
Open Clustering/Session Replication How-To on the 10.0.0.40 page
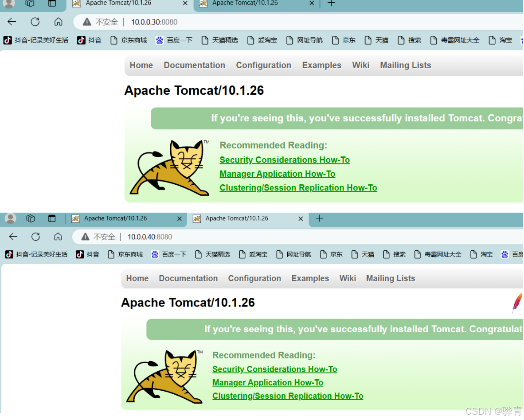(x=288, y=396)
